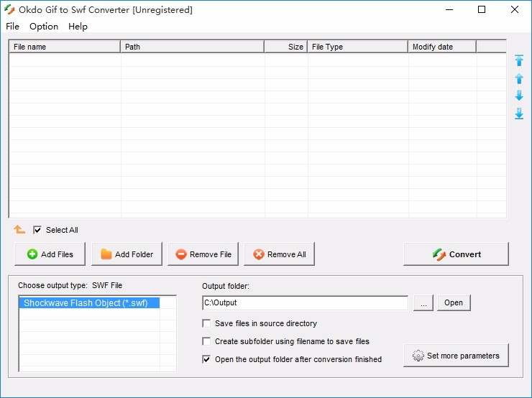The image size is (532, 398).
Task: Toggle the Select All checkbox
Action: click(x=37, y=230)
